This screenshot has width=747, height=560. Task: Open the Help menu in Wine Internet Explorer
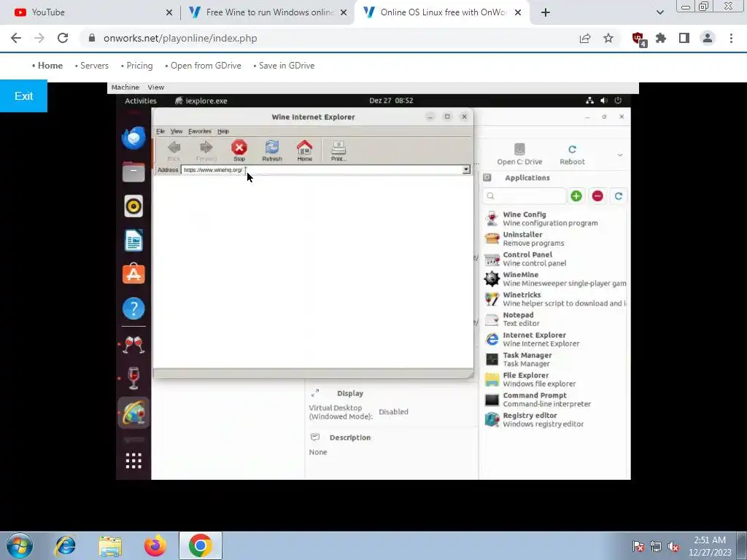[x=223, y=131]
